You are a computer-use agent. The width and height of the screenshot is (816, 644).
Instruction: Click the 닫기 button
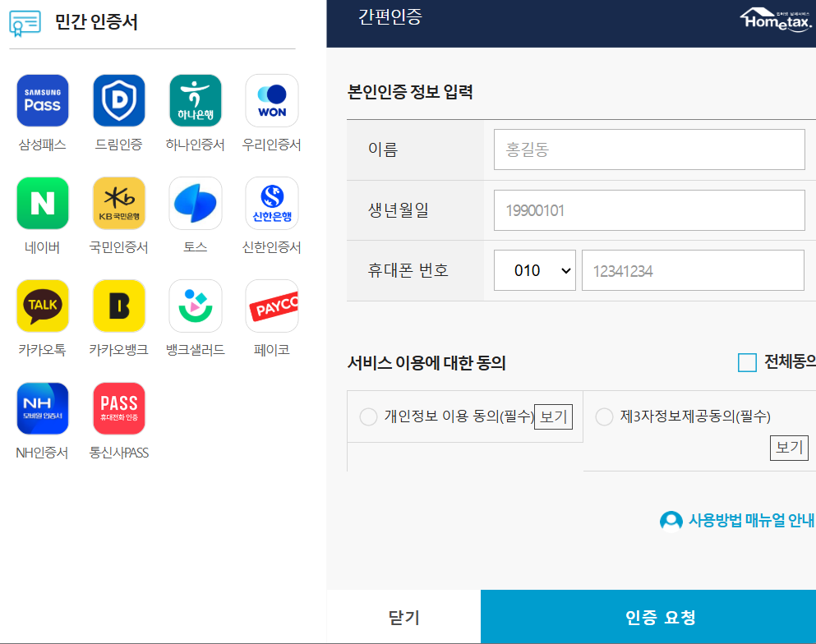403,617
